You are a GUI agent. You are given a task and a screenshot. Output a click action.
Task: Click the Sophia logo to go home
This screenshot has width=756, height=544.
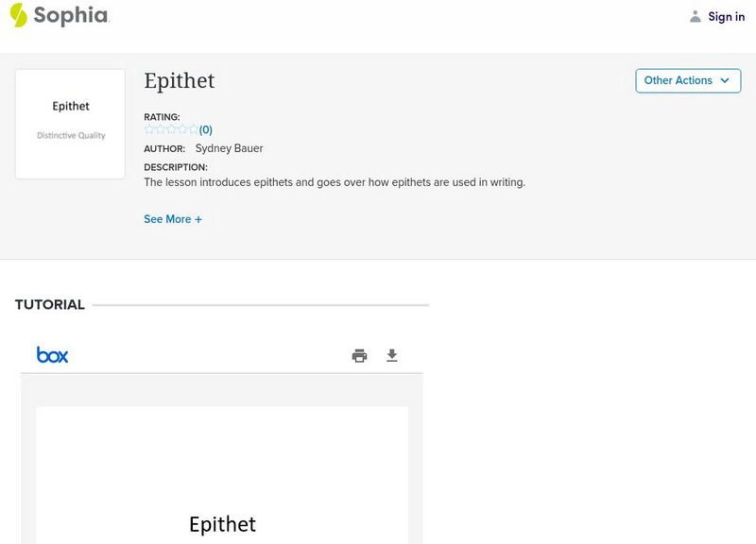[x=59, y=16]
